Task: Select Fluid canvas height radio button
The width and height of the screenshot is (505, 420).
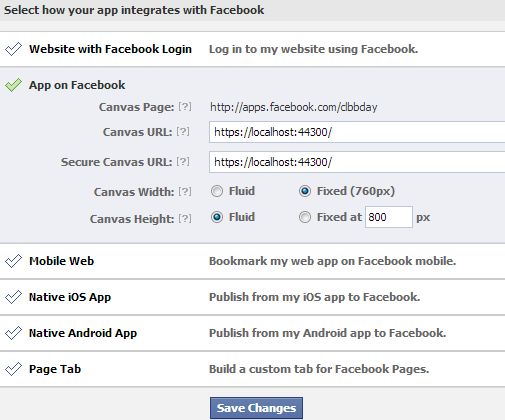Action: pos(217,217)
